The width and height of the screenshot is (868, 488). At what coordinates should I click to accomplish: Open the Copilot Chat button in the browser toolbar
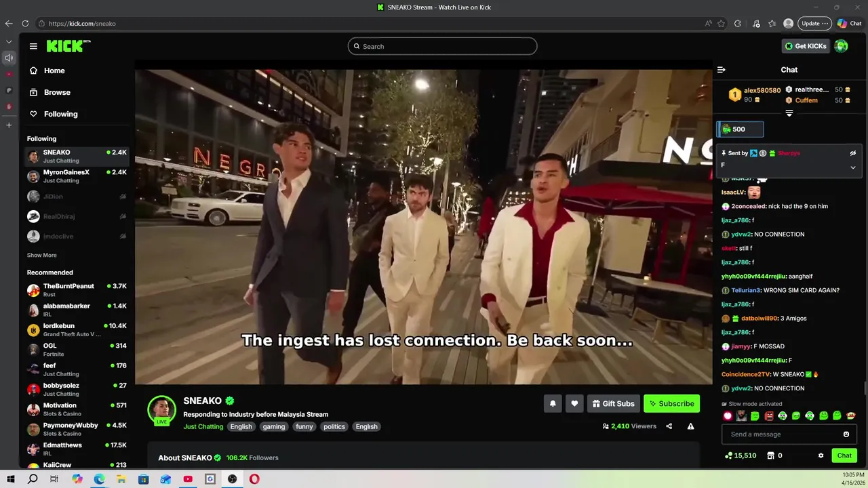click(x=850, y=23)
